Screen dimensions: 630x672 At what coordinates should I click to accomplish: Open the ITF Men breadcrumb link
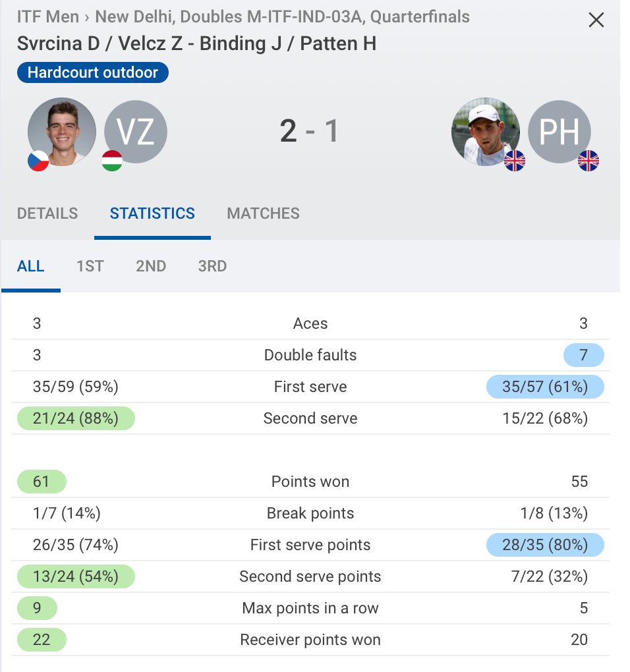[48, 16]
